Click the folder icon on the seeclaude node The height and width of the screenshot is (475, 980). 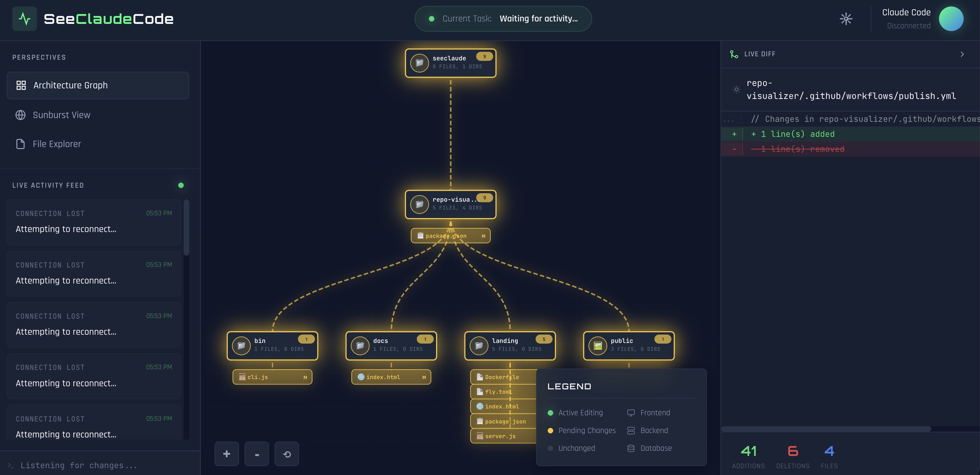coord(420,63)
